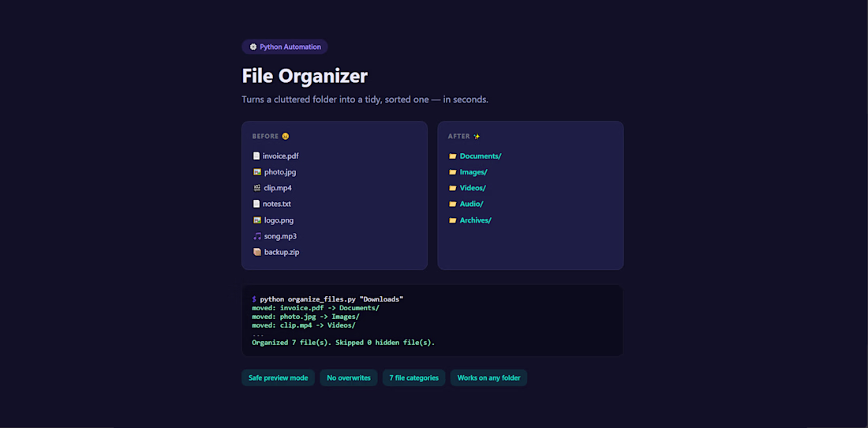Click the invoice.pdf document icon
The height and width of the screenshot is (428, 868).
[x=256, y=156]
